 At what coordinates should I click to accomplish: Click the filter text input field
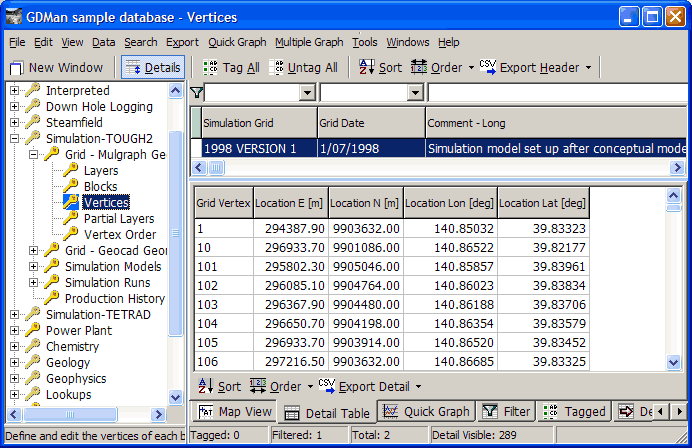click(x=557, y=93)
